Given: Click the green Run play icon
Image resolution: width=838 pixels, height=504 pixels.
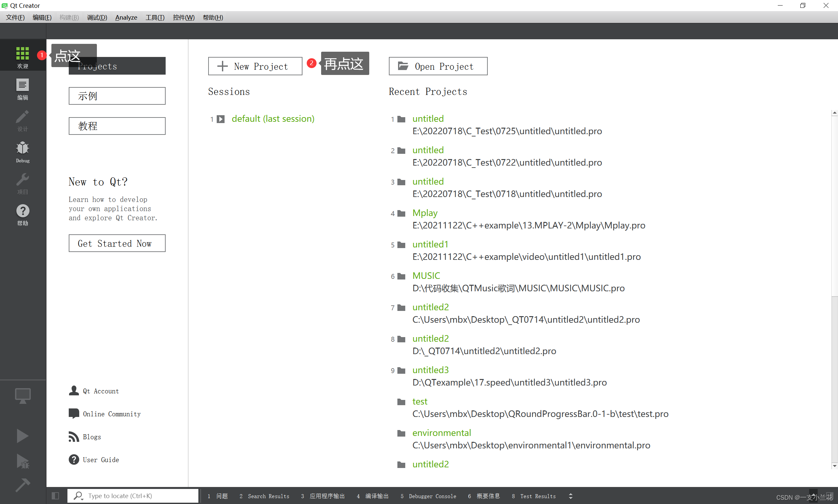Looking at the screenshot, I should [x=23, y=436].
